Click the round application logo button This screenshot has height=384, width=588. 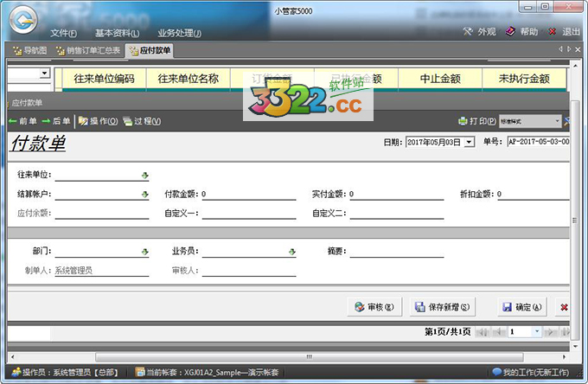click(23, 20)
